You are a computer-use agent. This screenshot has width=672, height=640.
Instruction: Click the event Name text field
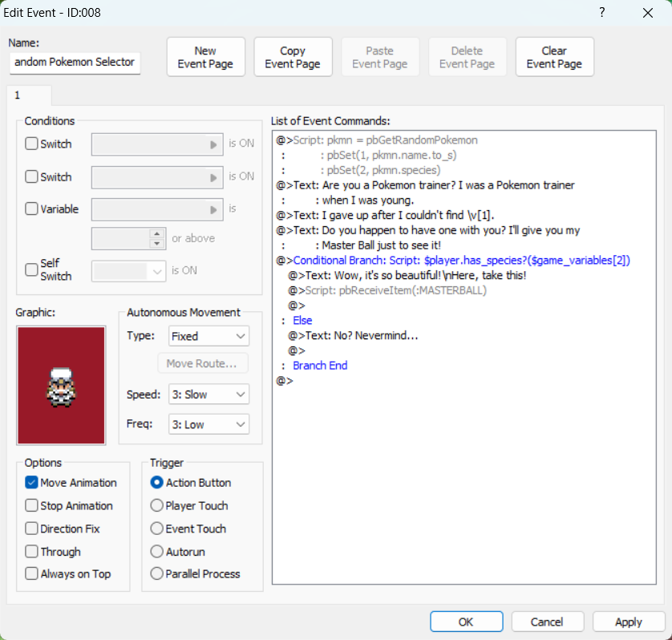75,63
